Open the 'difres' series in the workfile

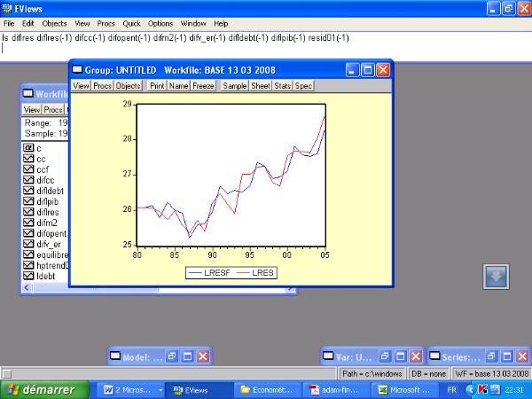[48, 212]
